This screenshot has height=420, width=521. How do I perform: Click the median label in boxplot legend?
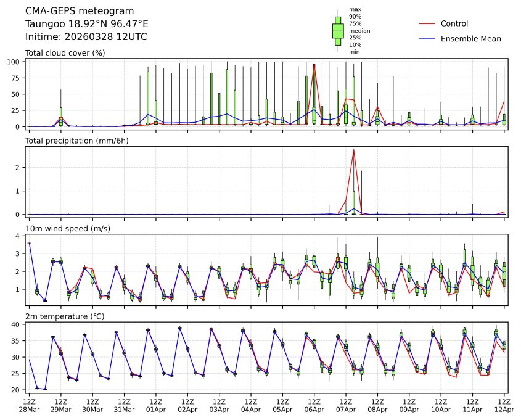(x=355, y=30)
